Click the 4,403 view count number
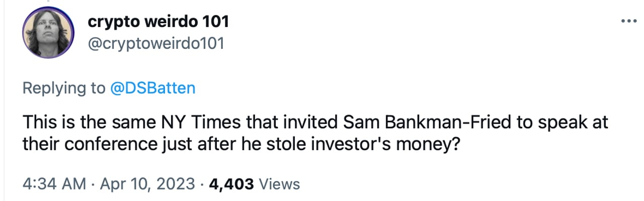644x201 pixels. pos(231,184)
